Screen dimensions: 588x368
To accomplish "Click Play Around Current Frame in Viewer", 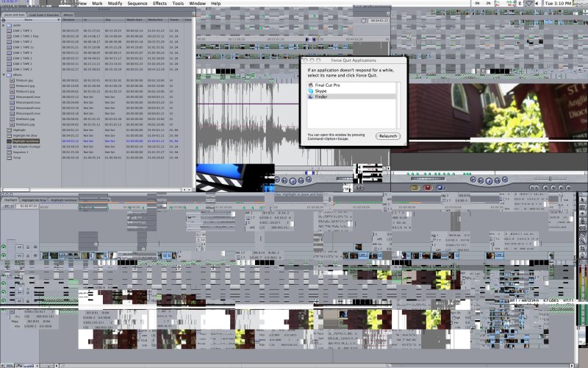I will point(301,180).
